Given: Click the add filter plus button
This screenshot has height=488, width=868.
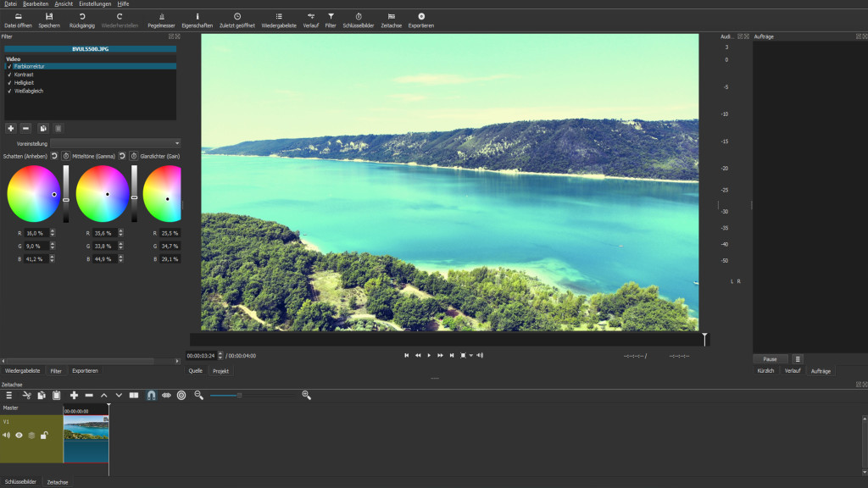Looking at the screenshot, I should coord(10,129).
